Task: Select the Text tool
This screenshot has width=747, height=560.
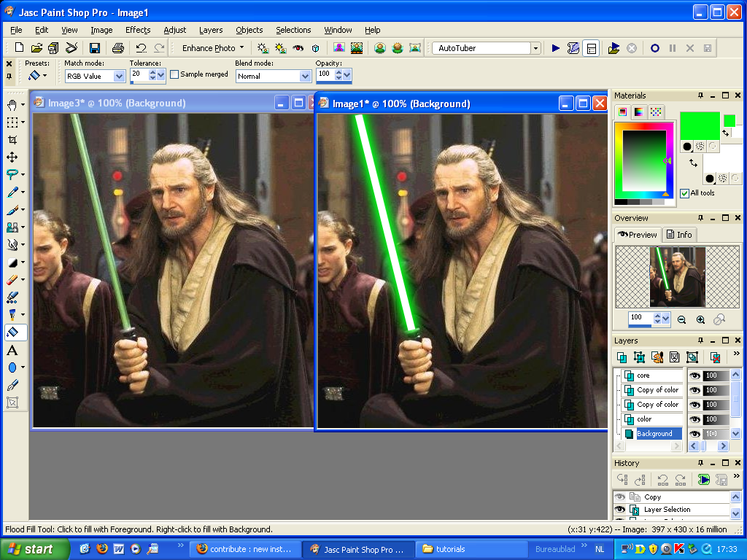Action: pos(12,351)
